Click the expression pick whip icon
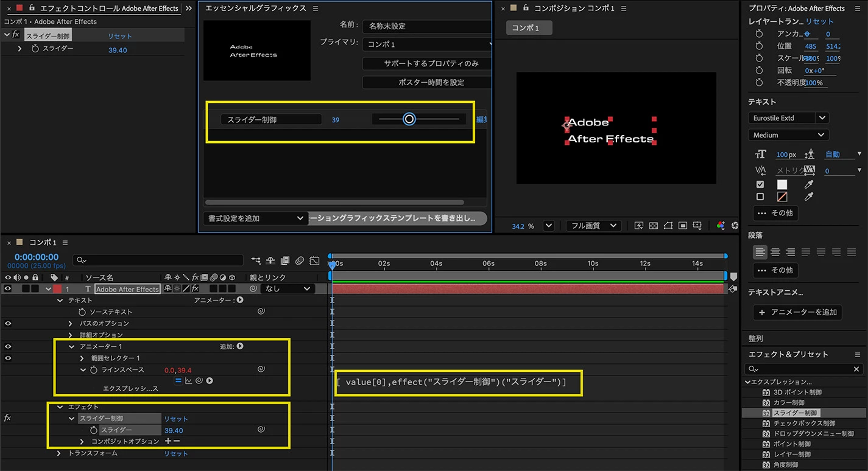 [x=199, y=381]
